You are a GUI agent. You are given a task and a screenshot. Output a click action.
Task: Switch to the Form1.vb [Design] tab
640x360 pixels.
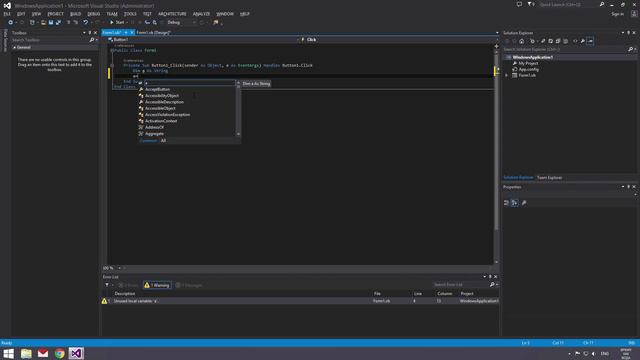pyautogui.click(x=153, y=33)
